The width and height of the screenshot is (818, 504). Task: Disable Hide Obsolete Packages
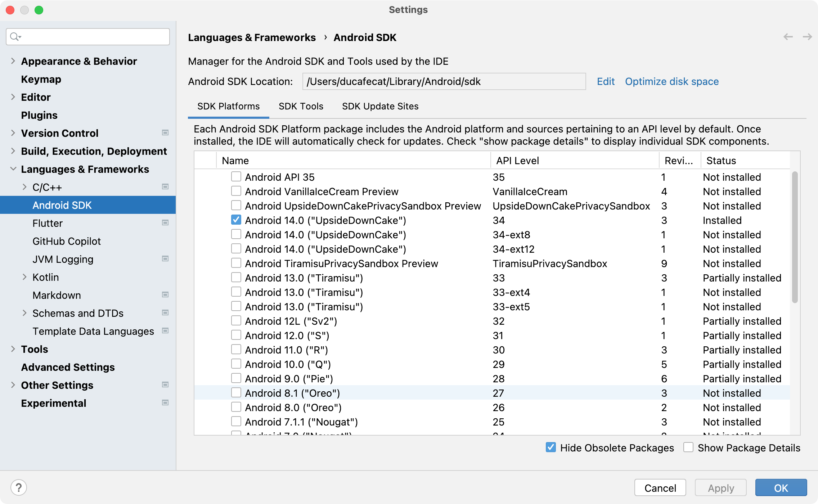coord(550,447)
